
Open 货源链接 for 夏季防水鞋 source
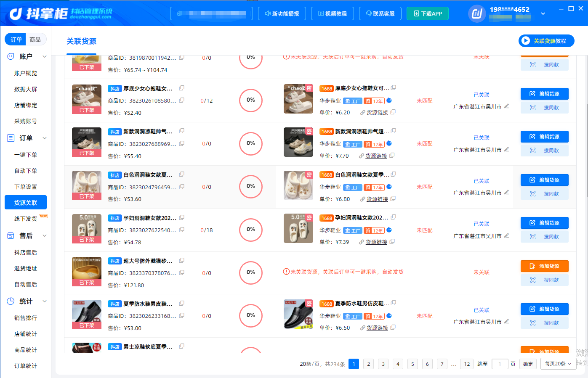377,328
